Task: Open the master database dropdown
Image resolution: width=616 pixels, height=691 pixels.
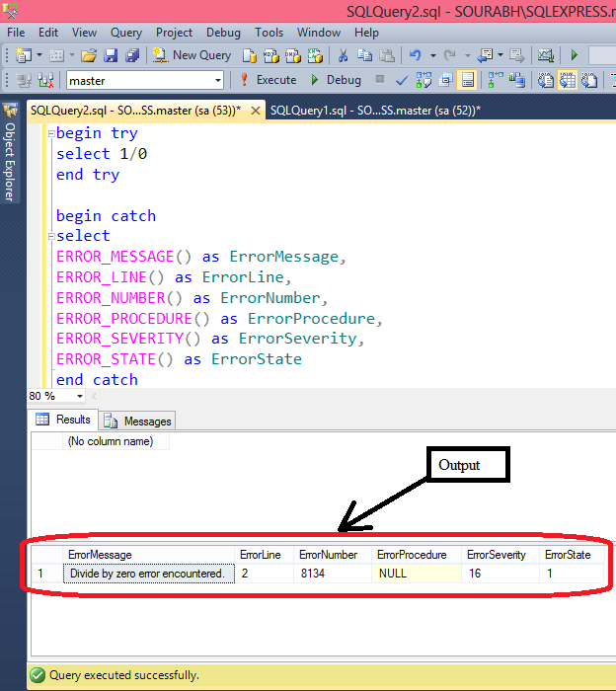Action: click(x=218, y=80)
